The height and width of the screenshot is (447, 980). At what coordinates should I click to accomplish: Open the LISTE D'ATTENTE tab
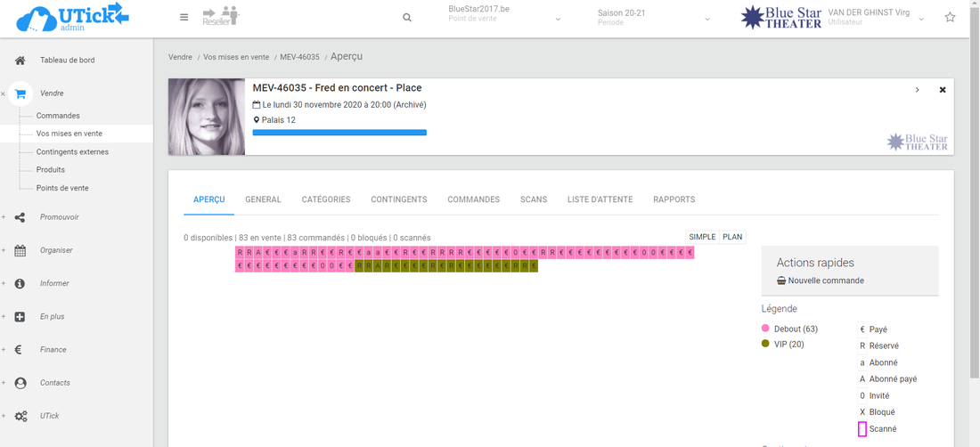click(x=600, y=199)
